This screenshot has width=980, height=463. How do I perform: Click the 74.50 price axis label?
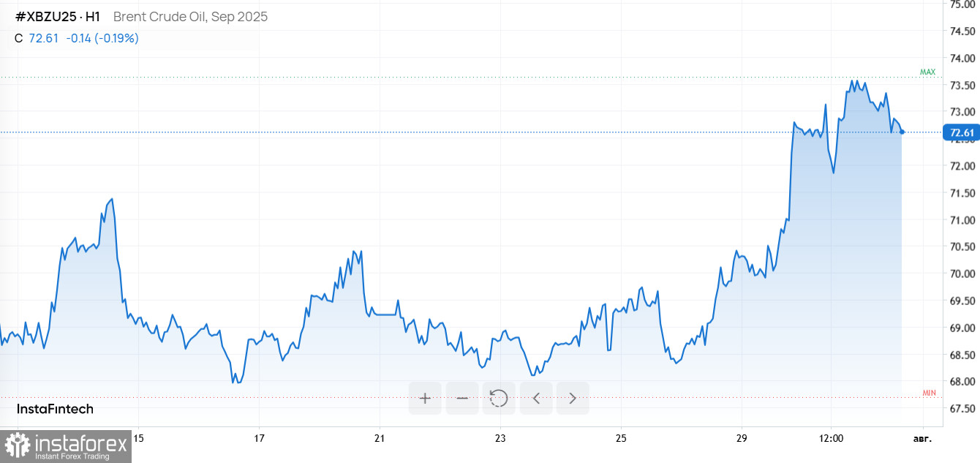tap(962, 31)
